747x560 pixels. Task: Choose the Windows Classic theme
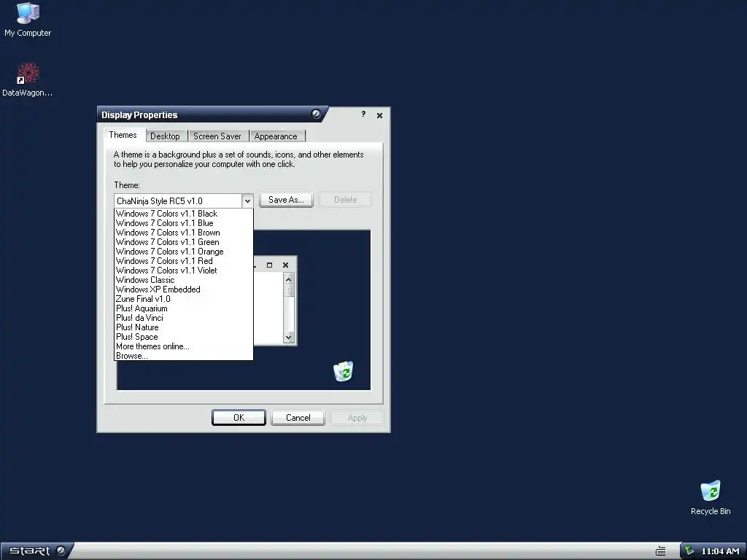tap(183, 280)
